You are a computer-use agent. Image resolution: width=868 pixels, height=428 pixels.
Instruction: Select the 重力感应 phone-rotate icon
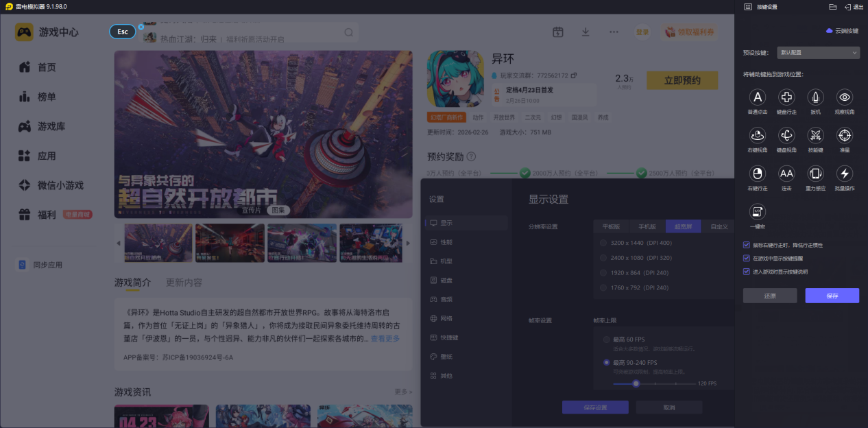[815, 174]
